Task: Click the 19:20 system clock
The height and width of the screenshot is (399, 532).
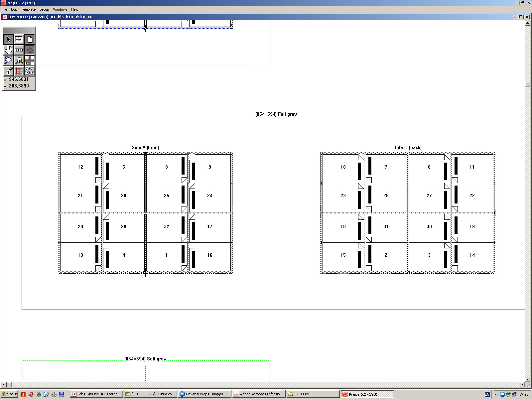Action: [x=524, y=394]
